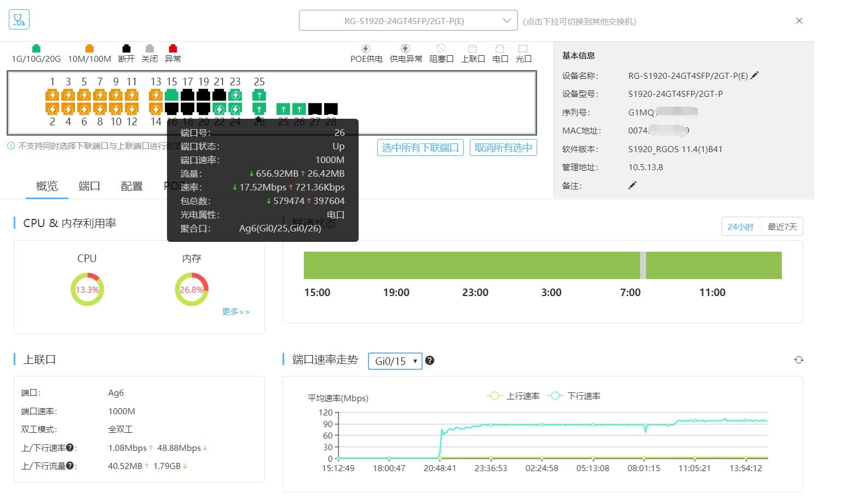Click the uplink port value Ag6
The width and height of the screenshot is (841, 504).
point(116,393)
